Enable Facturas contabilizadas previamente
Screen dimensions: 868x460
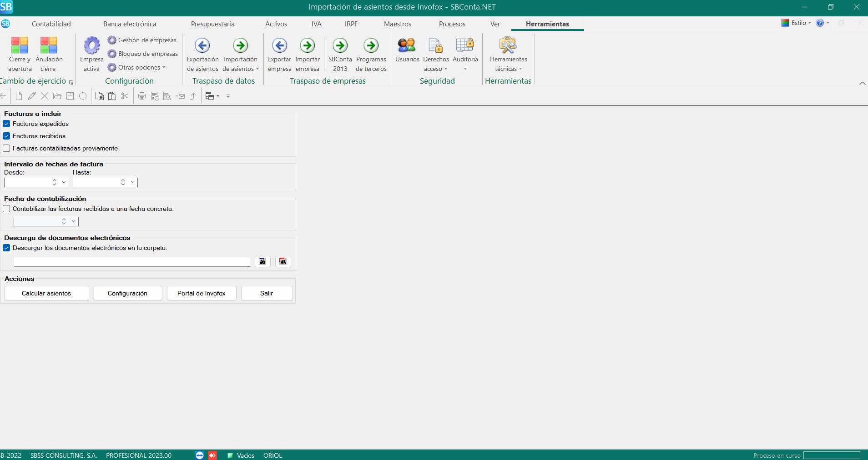coord(7,148)
